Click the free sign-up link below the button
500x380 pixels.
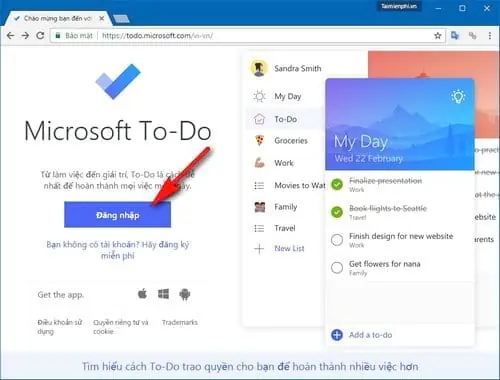click(x=118, y=250)
